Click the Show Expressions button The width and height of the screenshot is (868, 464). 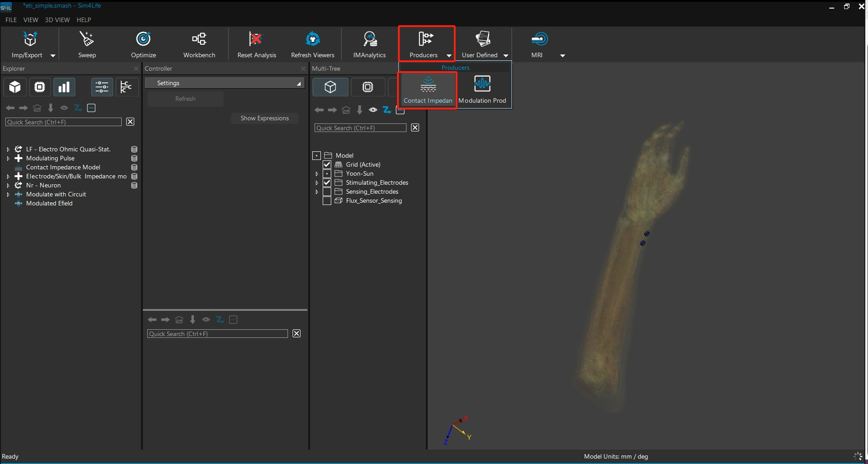point(265,118)
